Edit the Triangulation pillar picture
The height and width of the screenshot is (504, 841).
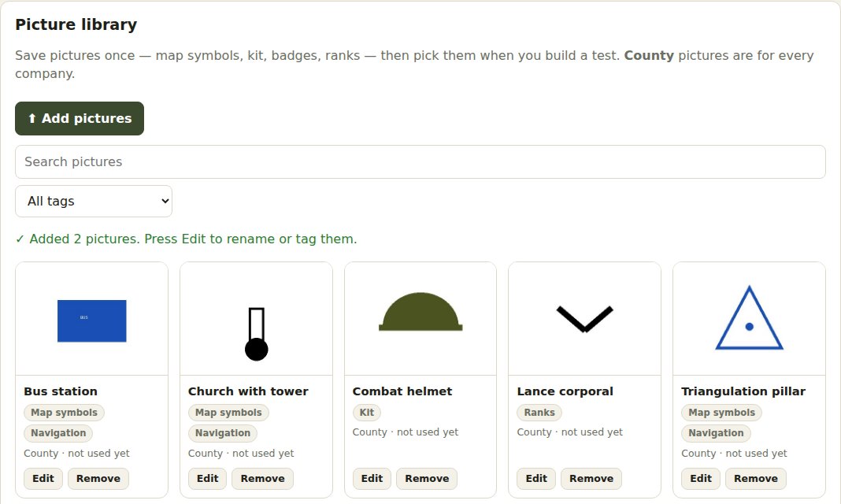tap(701, 478)
